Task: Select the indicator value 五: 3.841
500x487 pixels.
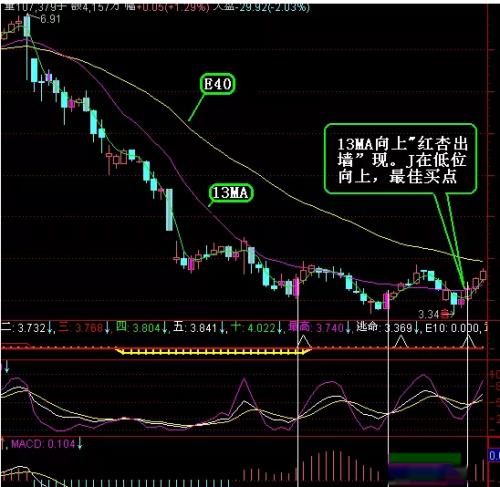Action: click(x=195, y=328)
